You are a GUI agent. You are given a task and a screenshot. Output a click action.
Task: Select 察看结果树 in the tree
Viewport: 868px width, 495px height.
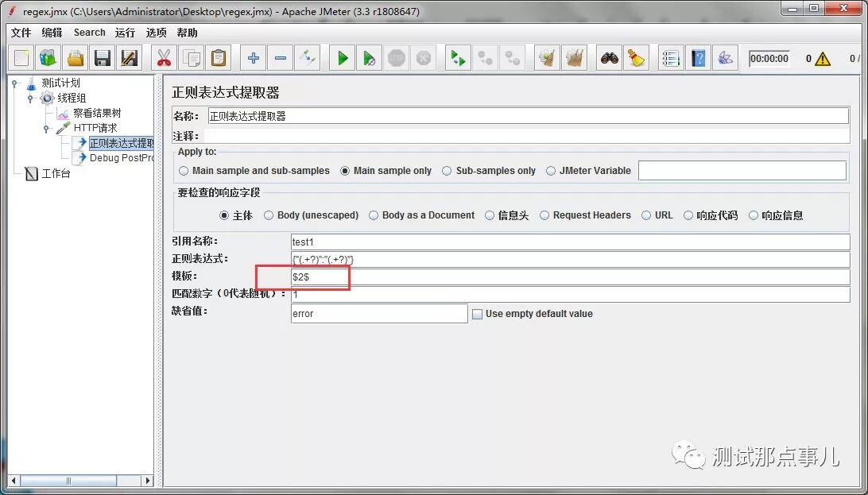point(97,114)
